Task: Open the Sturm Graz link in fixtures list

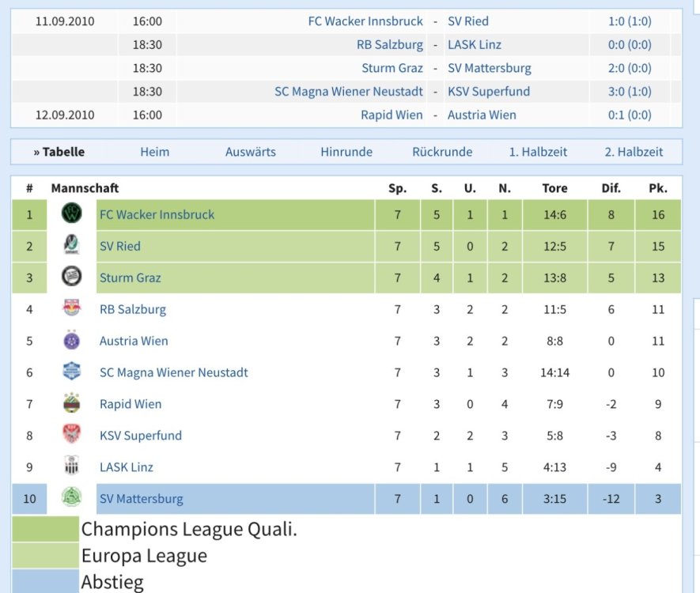Action: [392, 68]
